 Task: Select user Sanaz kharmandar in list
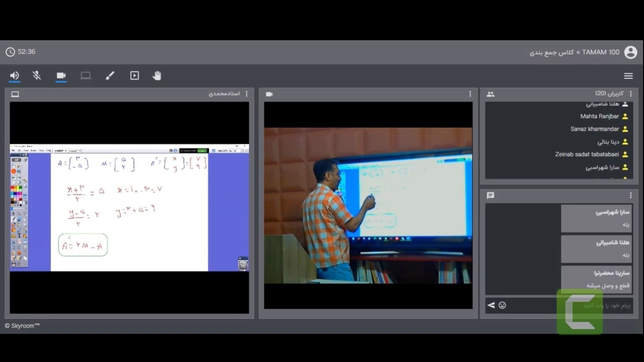coord(594,129)
